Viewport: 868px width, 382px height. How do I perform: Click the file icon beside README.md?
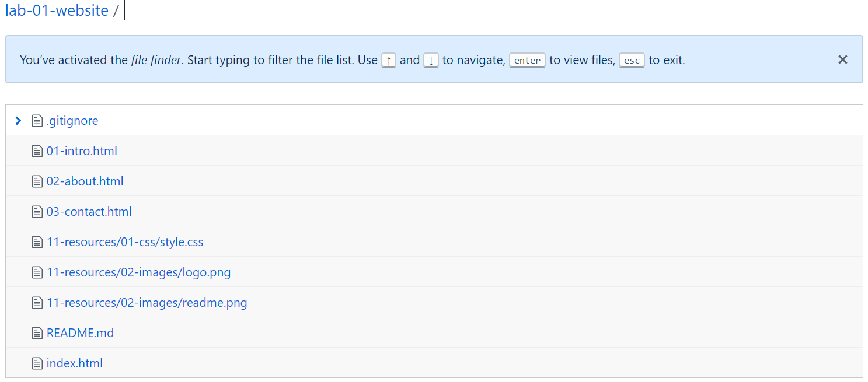[37, 333]
